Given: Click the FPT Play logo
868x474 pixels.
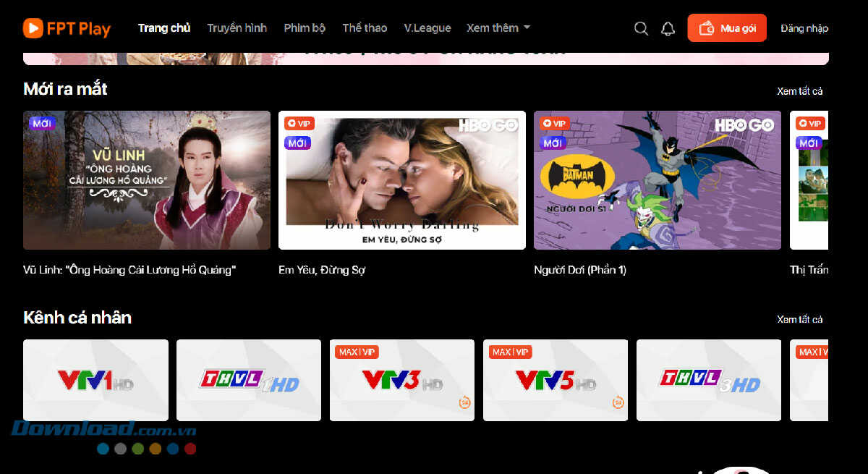Looking at the screenshot, I should (x=67, y=28).
